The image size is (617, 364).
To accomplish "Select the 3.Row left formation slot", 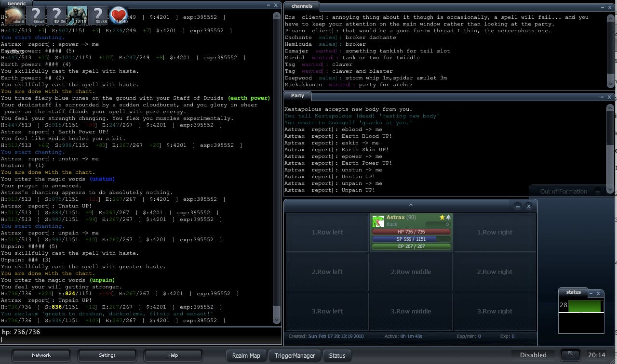I will click(x=327, y=311).
